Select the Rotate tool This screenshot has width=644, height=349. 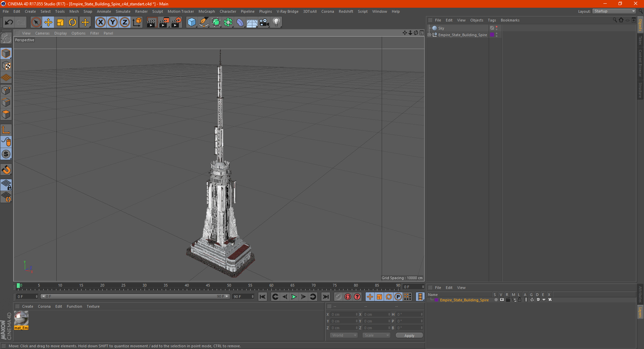[72, 22]
